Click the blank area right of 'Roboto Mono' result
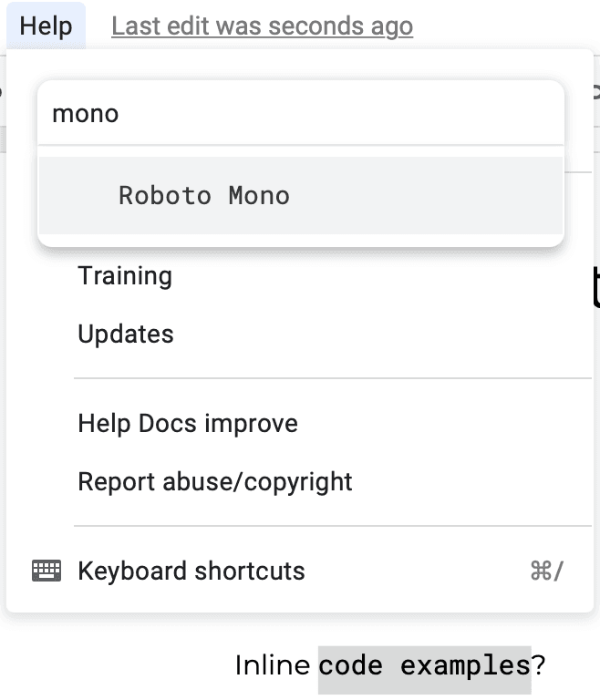Screen dimensions: 600x700 424,195
